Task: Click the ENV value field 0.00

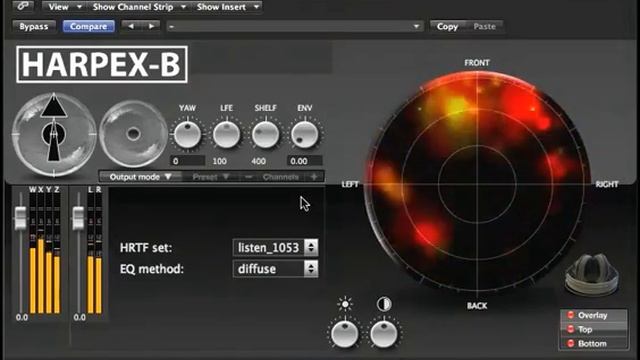Action: pyautogui.click(x=304, y=161)
